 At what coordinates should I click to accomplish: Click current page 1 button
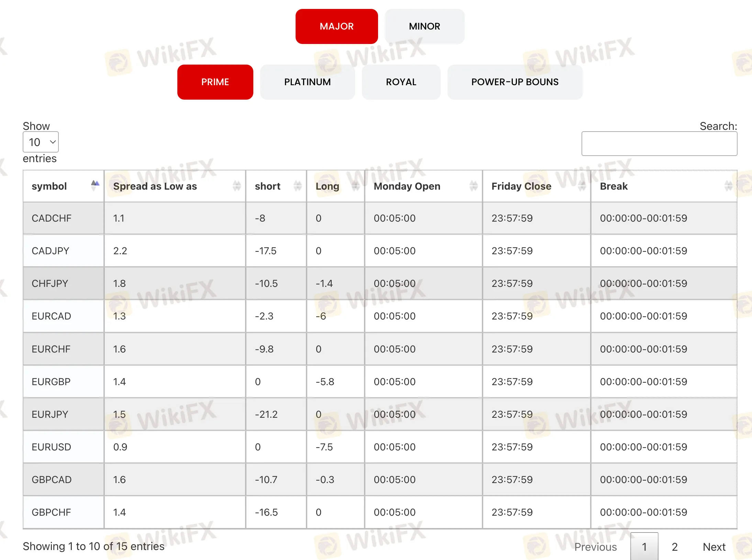(644, 547)
